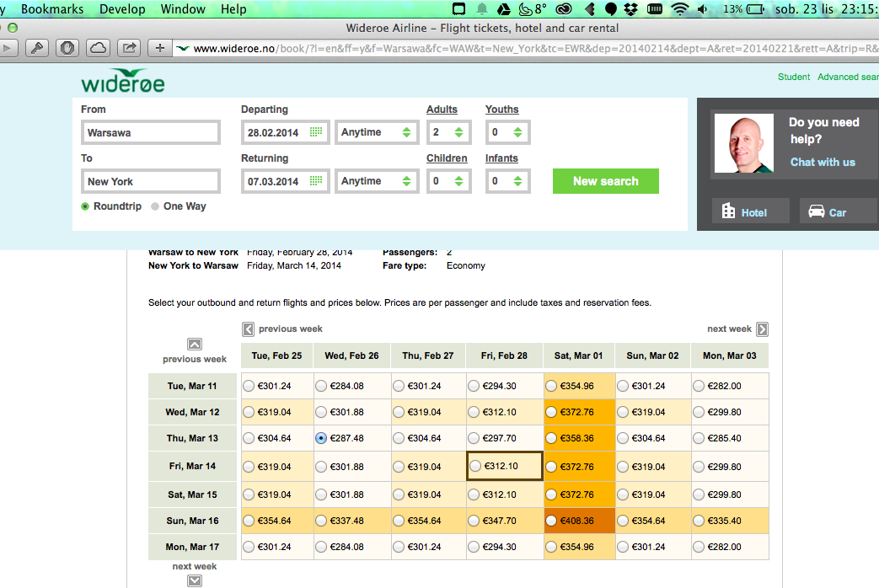
Task: Click the add bookmark plus button
Action: (x=160, y=48)
